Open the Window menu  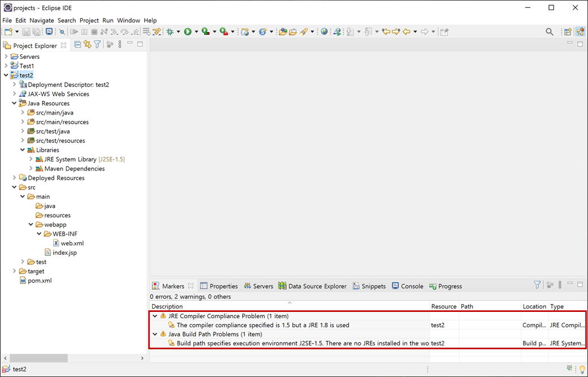[128, 20]
